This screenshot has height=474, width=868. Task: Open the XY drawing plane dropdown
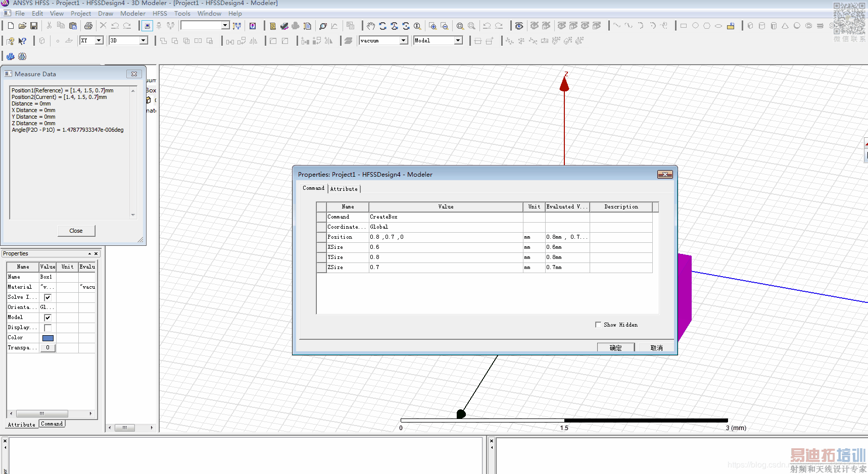pos(99,40)
